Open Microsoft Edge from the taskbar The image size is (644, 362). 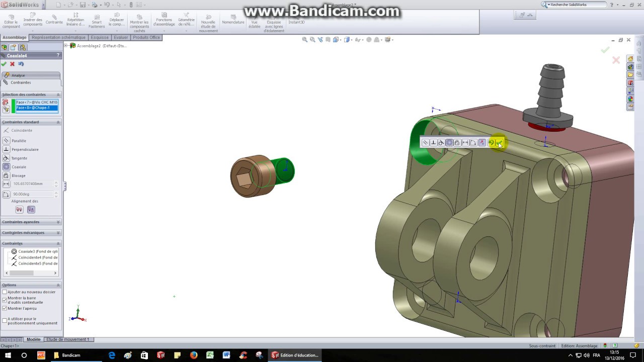(x=112, y=355)
